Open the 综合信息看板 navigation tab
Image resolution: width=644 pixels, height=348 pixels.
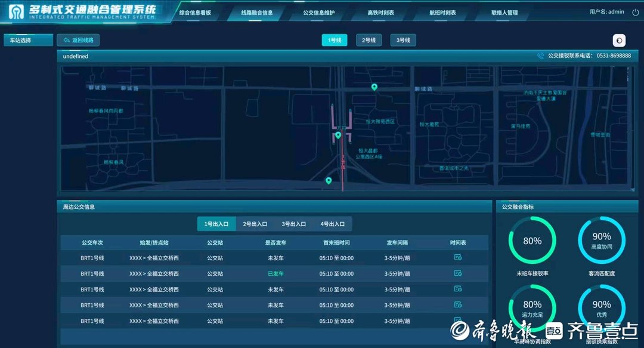(x=195, y=13)
